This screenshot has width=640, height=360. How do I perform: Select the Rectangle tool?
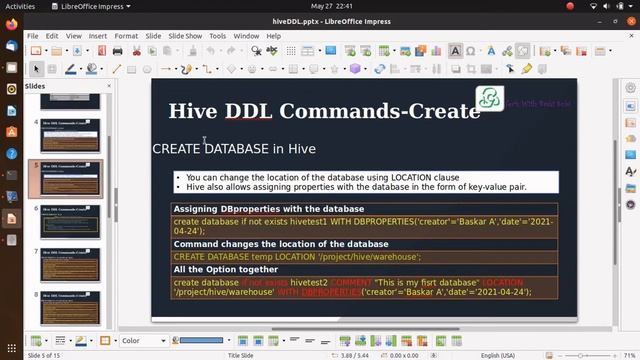click(x=131, y=69)
